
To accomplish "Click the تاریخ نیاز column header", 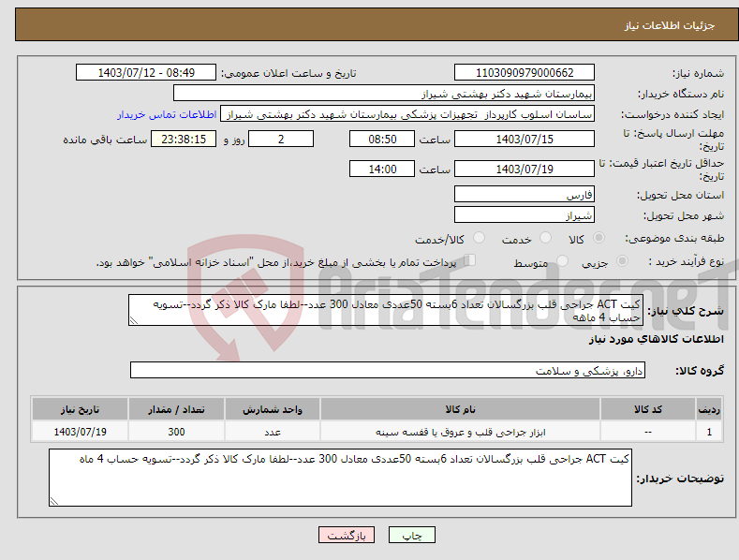I will tap(81, 409).
